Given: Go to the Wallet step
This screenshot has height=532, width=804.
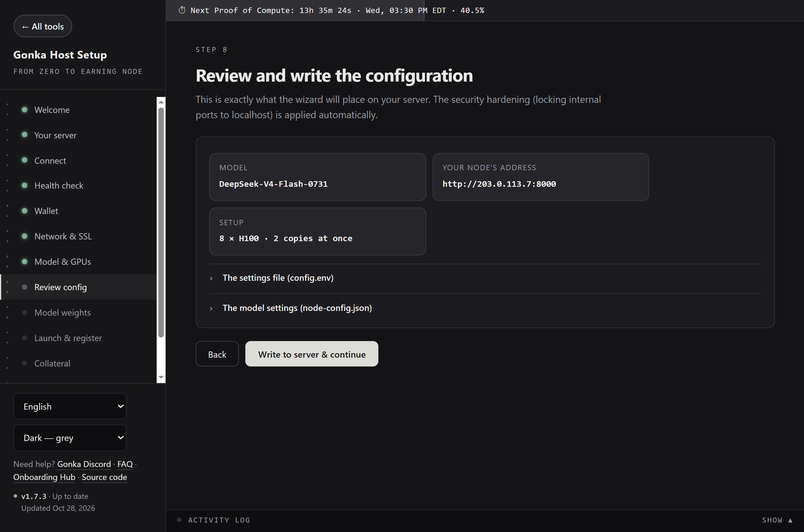Looking at the screenshot, I should [x=79, y=211].
